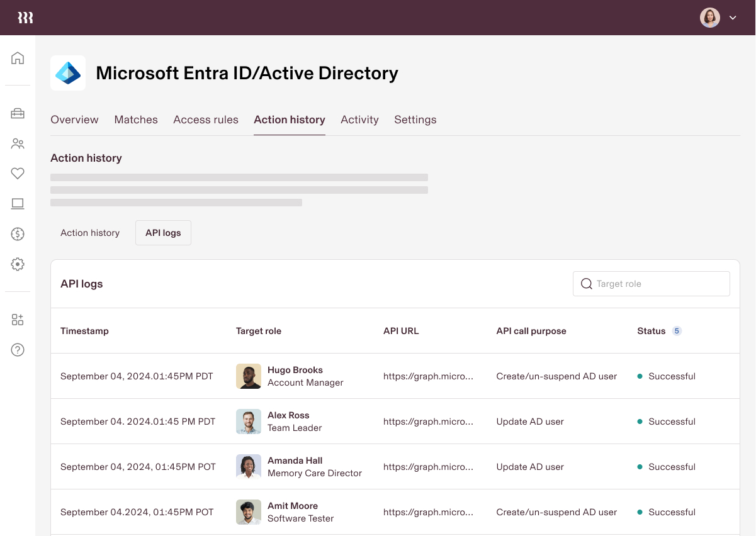Open the People icon in sidebar
The image size is (756, 536).
[18, 143]
